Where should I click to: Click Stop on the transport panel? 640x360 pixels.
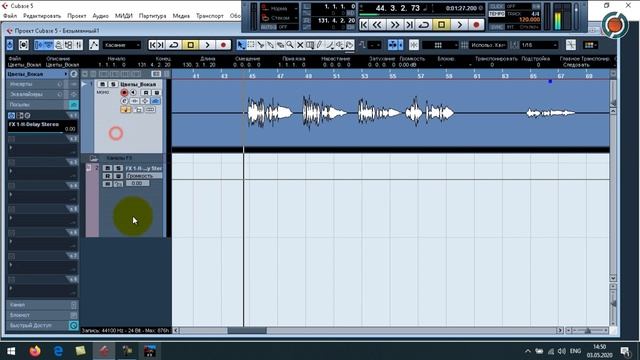point(442,25)
